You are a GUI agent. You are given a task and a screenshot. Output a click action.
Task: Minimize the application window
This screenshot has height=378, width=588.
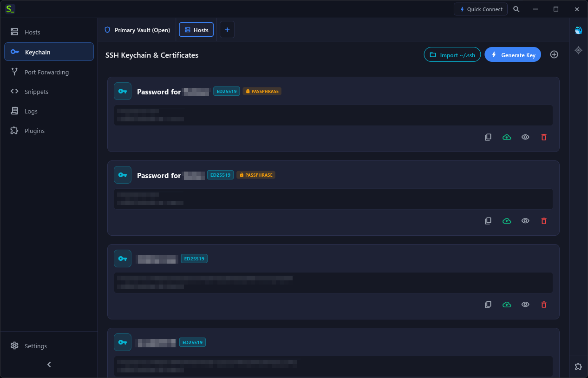(x=536, y=9)
